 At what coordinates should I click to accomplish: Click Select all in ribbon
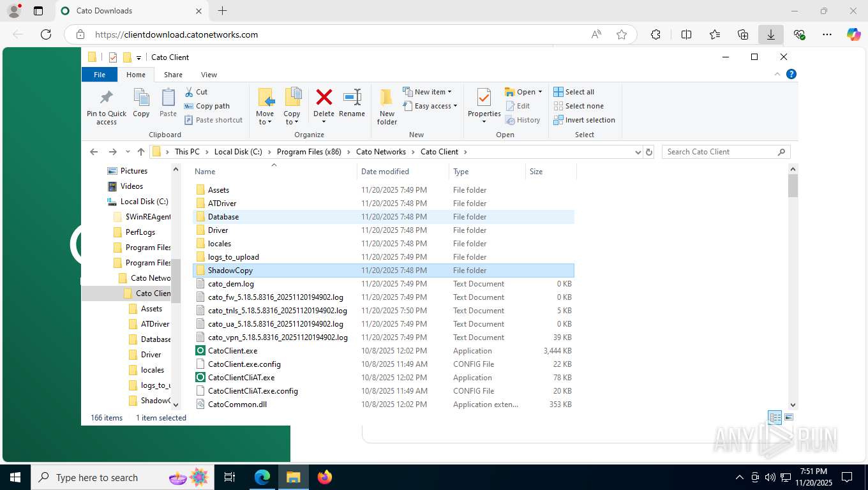[574, 92]
